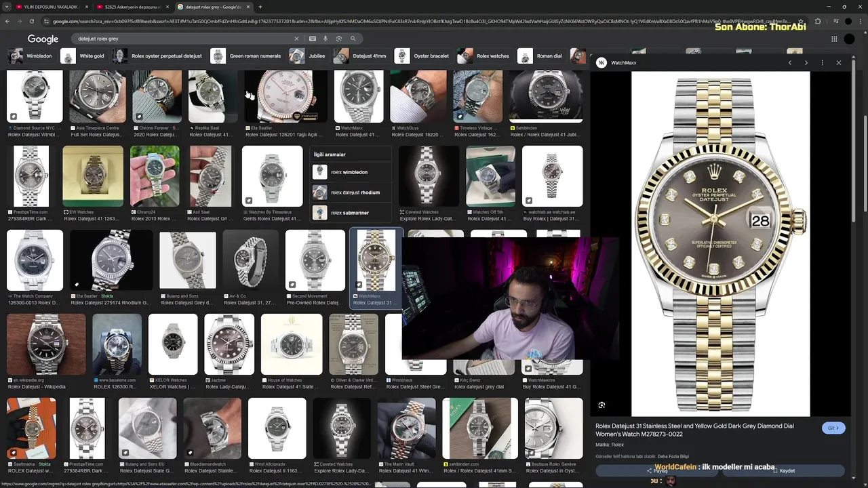Open the Sahibinden Datejust 41 Jubilee thumbnail
This screenshot has height=488, width=868.
(546, 96)
